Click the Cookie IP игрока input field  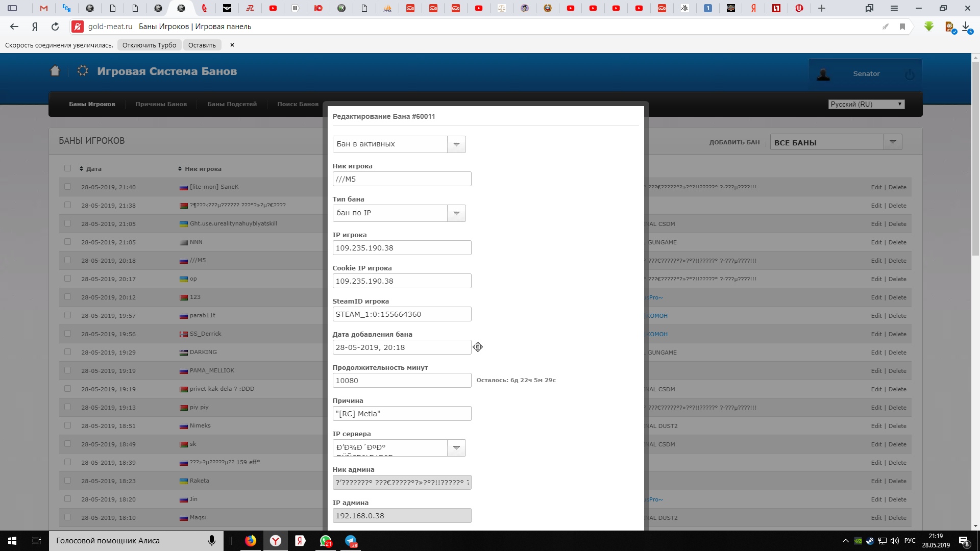pos(402,281)
